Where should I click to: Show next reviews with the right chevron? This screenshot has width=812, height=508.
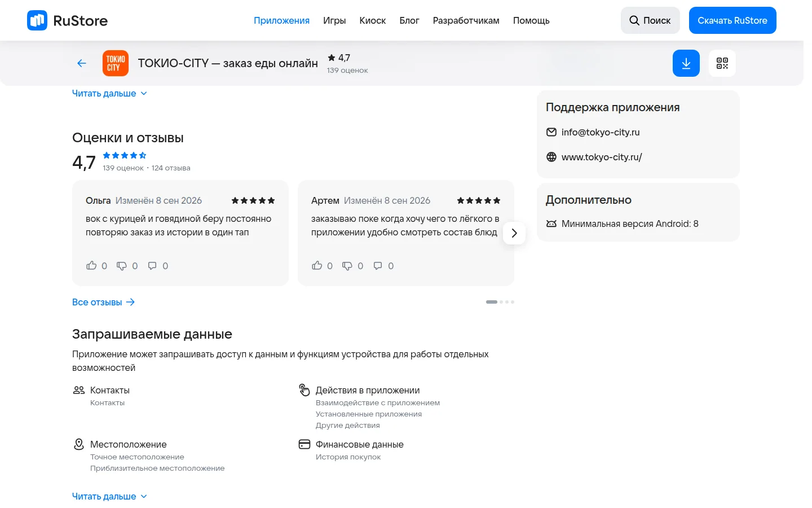pyautogui.click(x=514, y=233)
